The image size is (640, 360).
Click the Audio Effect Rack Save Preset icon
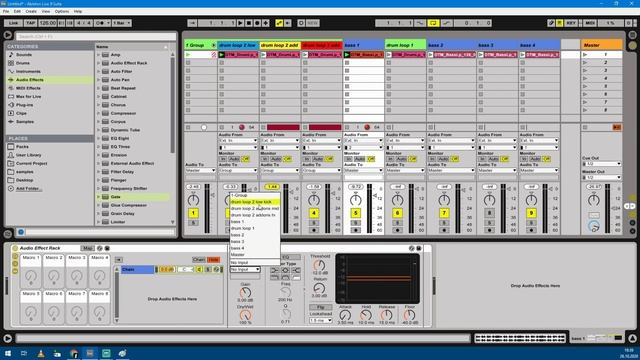107,248
